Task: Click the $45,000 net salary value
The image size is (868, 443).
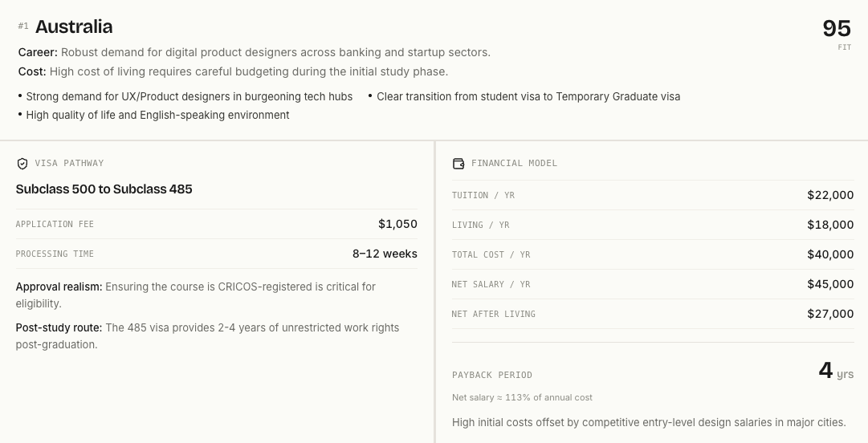Action: click(830, 284)
